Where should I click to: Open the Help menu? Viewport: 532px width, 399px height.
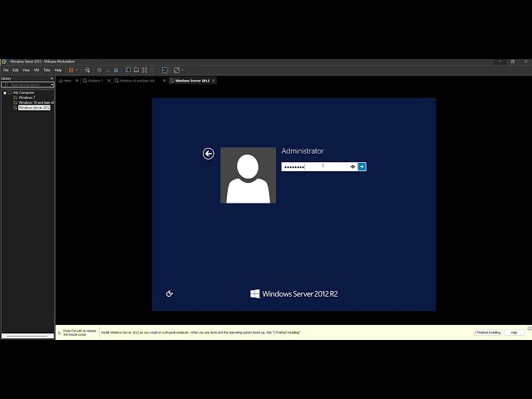[x=58, y=70]
